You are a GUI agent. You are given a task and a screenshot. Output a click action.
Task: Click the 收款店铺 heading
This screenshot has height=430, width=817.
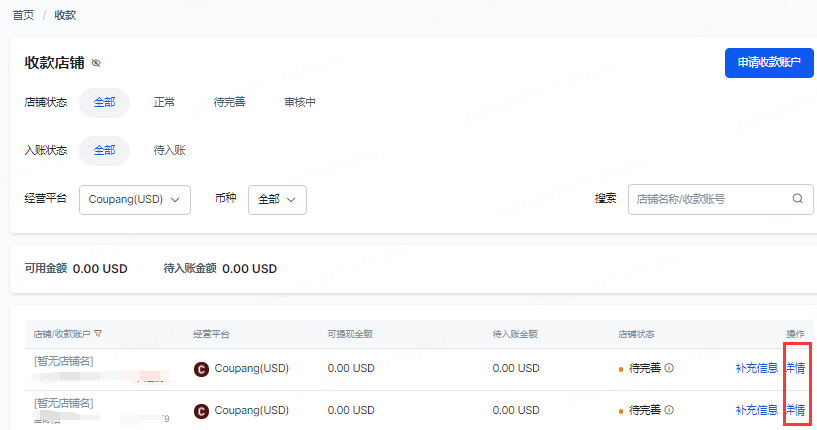click(x=54, y=63)
